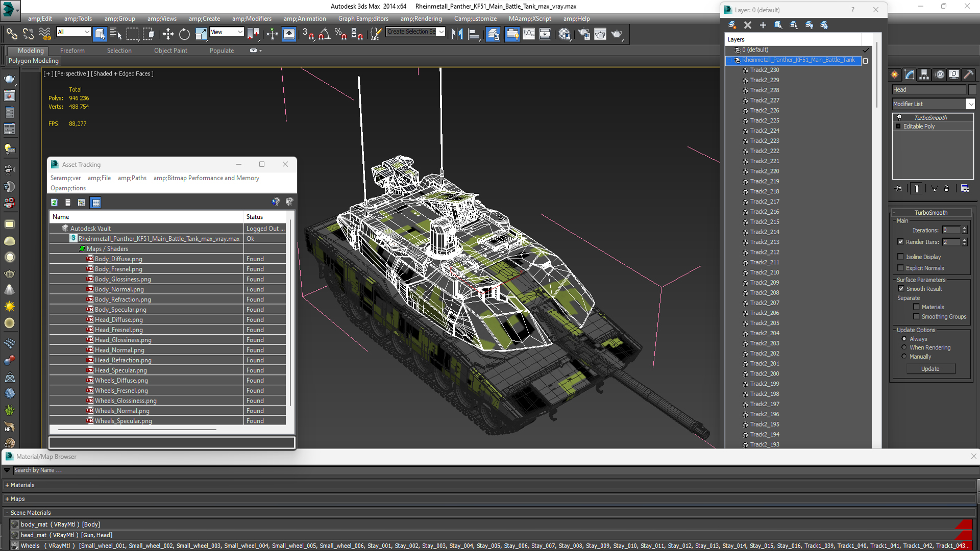The height and width of the screenshot is (551, 980).
Task: Open Select by Name dialog
Action: coord(116,34)
